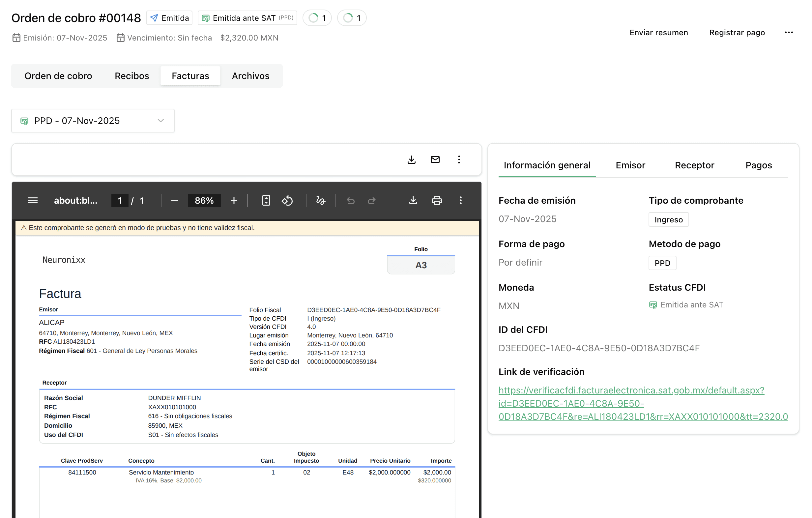Open PDF viewer more actions menu
The width and height of the screenshot is (812, 518).
[x=460, y=201]
